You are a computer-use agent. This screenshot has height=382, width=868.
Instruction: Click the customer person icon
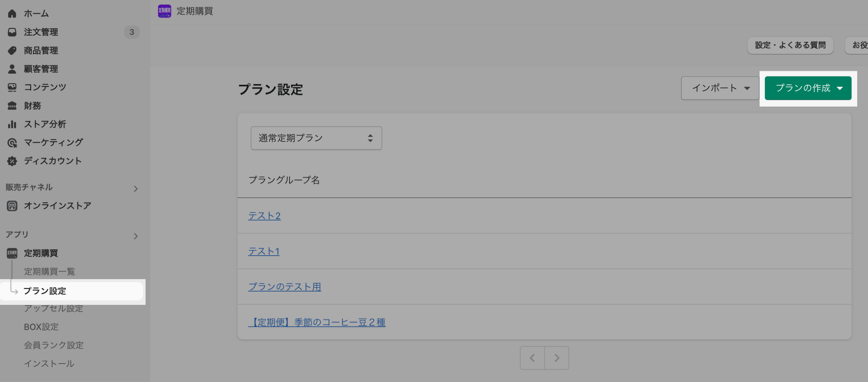click(12, 69)
